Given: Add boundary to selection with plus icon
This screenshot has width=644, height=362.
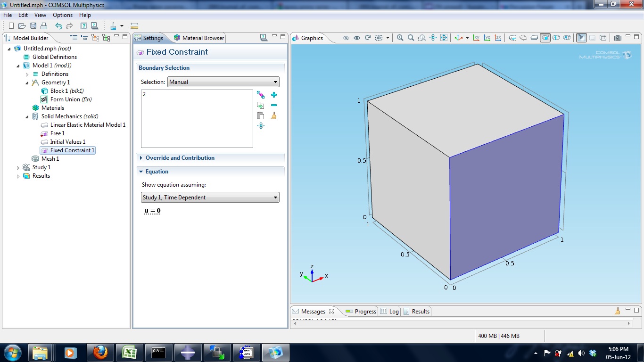Looking at the screenshot, I should pos(274,95).
